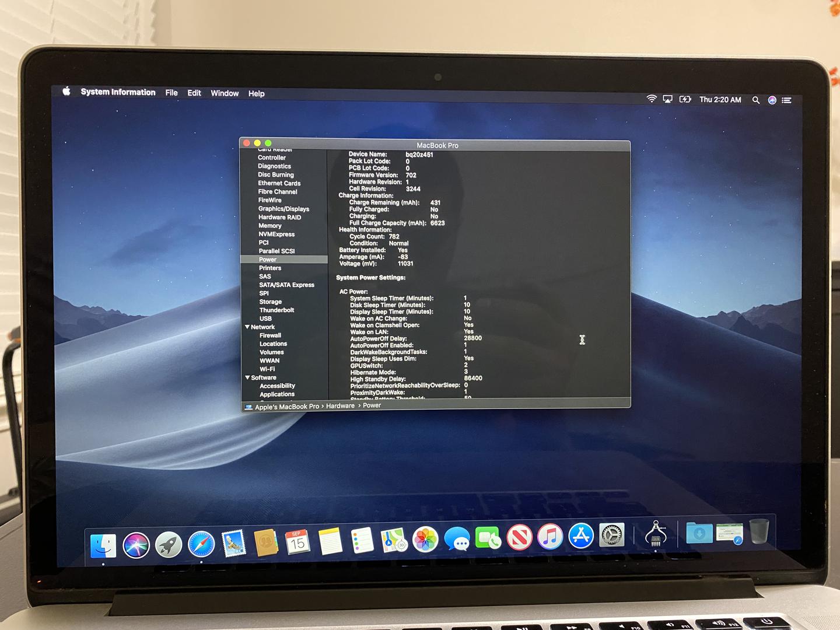Select FireWire in sidebar
This screenshot has height=630, width=840.
point(269,200)
